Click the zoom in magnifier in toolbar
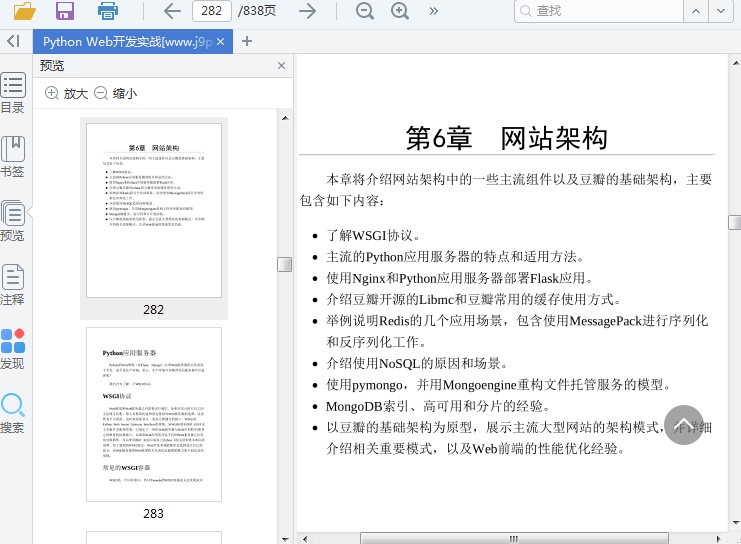The image size is (741, 544). [400, 11]
